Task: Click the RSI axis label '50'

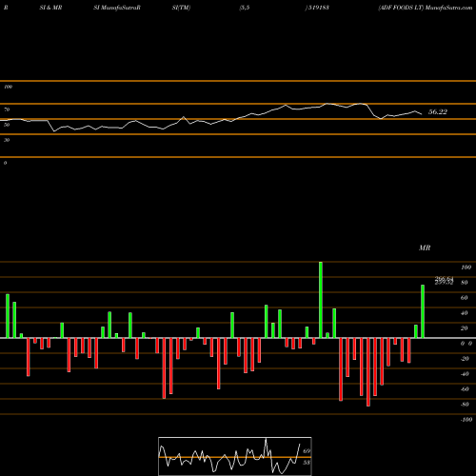Action: (7, 125)
